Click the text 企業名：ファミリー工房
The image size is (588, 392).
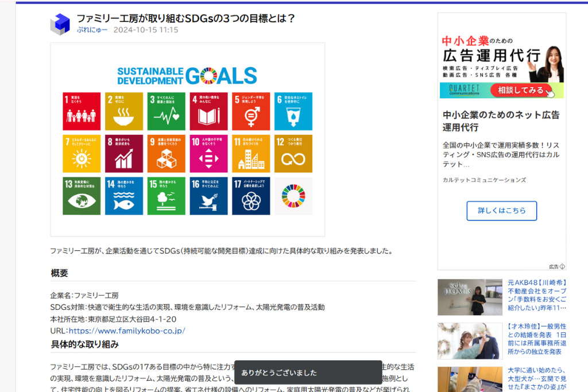pyautogui.click(x=84, y=296)
